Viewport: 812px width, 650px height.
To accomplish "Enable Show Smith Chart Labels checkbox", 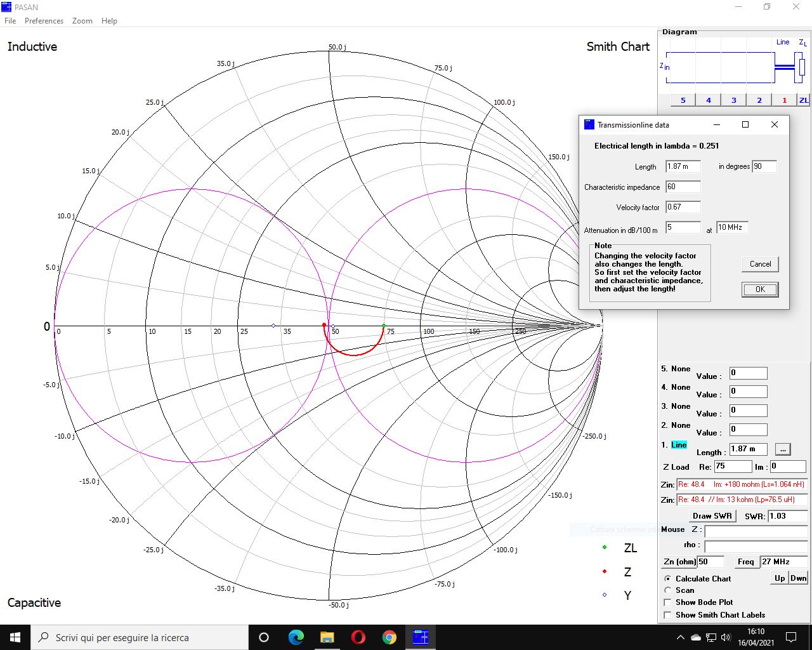I will (x=667, y=615).
